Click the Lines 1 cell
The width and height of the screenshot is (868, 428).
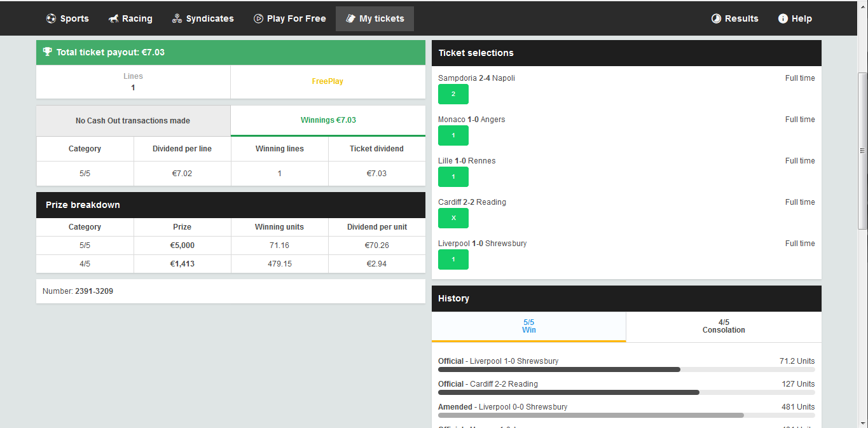[133, 82]
